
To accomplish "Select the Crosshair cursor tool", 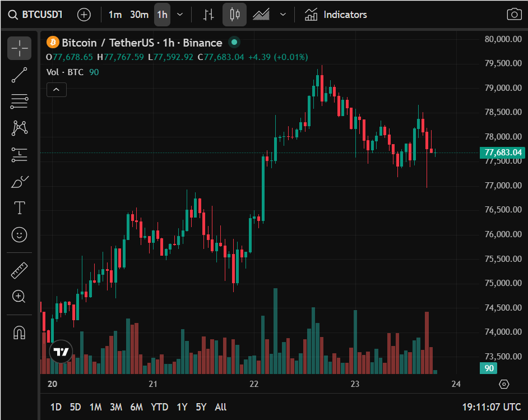I will coord(20,48).
